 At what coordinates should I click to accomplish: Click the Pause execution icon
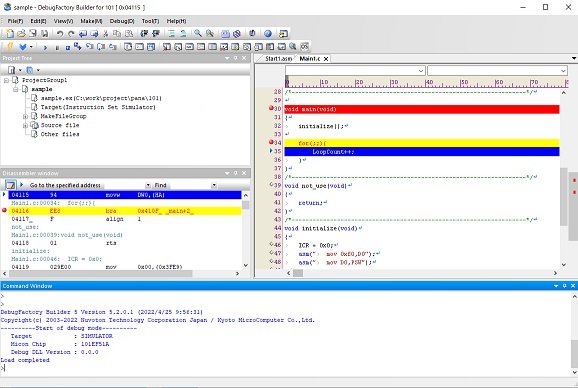pyautogui.click(x=57, y=47)
